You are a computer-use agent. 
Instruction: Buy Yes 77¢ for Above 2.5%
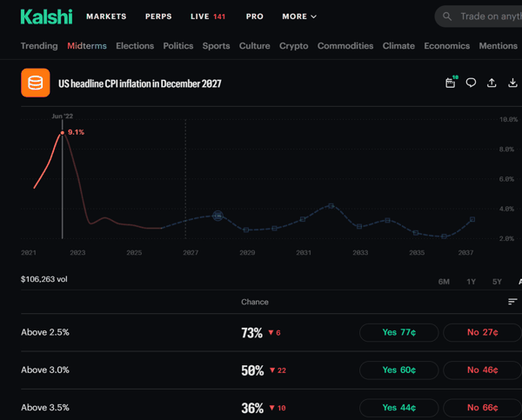tap(398, 332)
